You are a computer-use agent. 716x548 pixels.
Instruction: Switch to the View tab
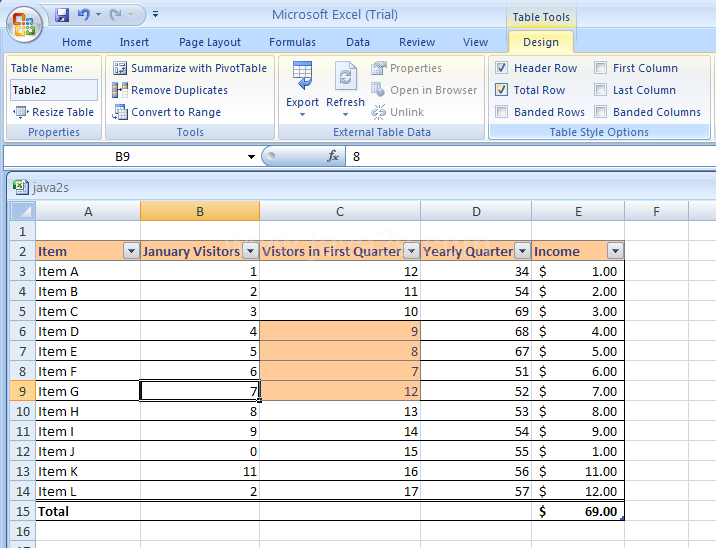475,42
